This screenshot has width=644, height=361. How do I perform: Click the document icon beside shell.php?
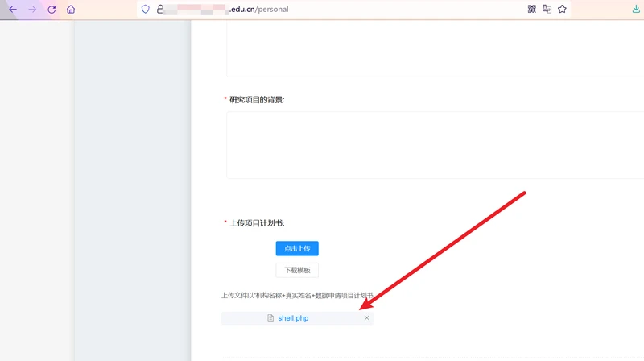click(270, 317)
